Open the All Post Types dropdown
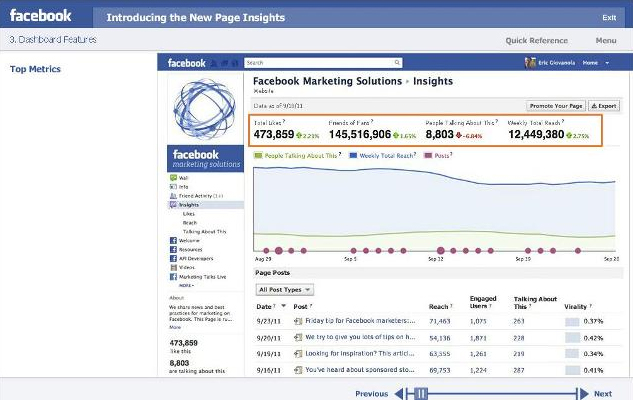This screenshot has height=404, width=633. point(285,290)
